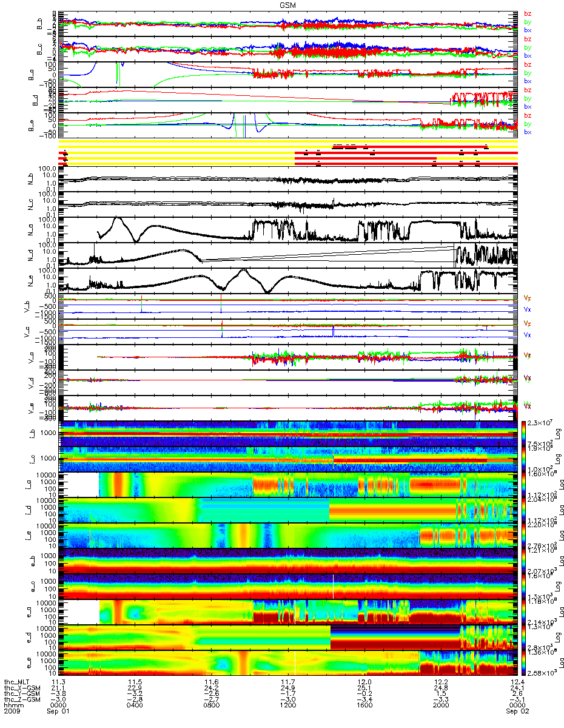
Task: Select the N_a density axis label
Action: [30, 231]
